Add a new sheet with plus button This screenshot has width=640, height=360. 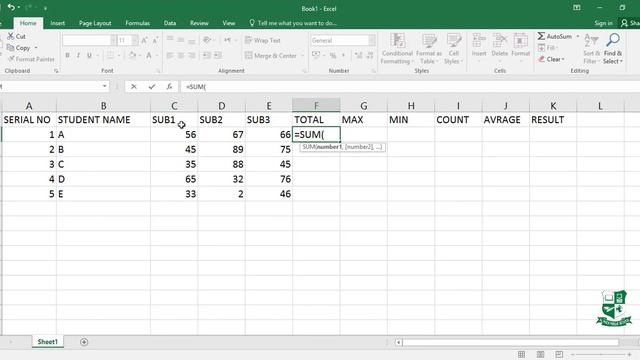84,342
